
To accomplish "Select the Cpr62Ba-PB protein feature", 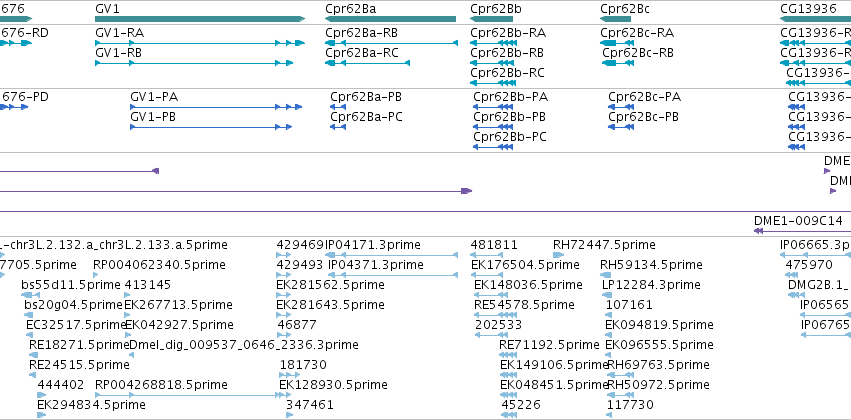I will point(338,107).
